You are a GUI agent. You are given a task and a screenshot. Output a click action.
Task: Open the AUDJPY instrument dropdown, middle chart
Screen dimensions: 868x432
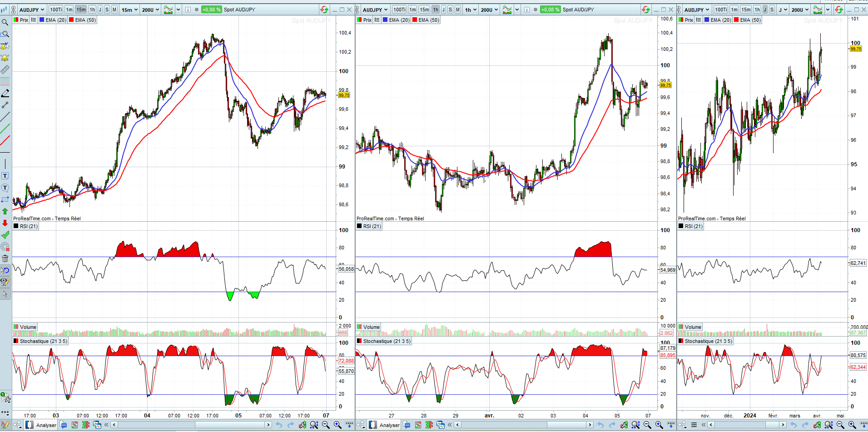pyautogui.click(x=375, y=10)
